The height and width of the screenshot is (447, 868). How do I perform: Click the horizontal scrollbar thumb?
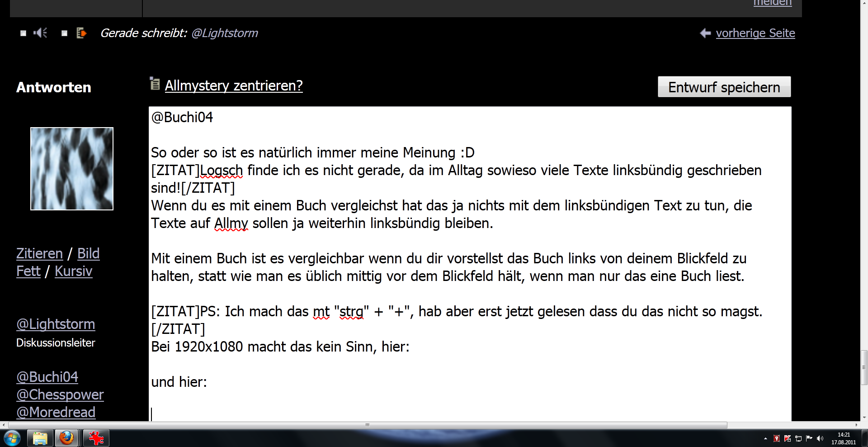368,425
